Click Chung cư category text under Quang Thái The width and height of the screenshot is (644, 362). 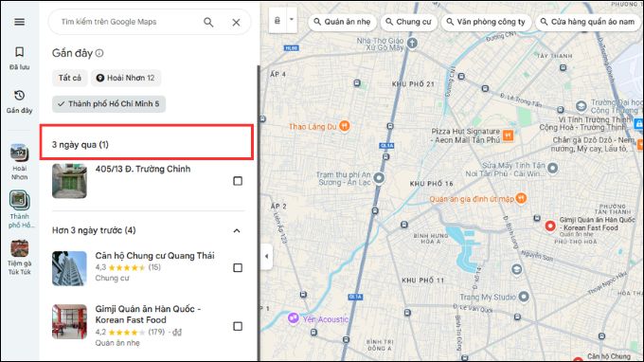pyautogui.click(x=112, y=279)
